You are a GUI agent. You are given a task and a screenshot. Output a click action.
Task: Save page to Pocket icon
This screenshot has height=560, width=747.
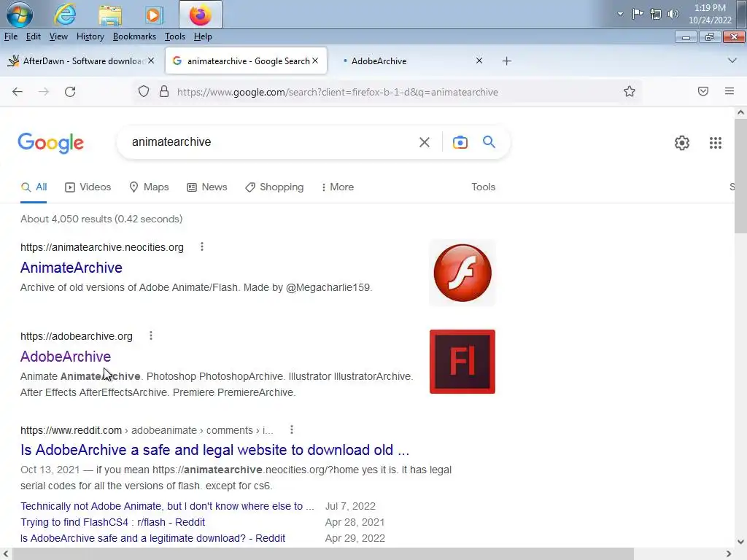pos(703,91)
